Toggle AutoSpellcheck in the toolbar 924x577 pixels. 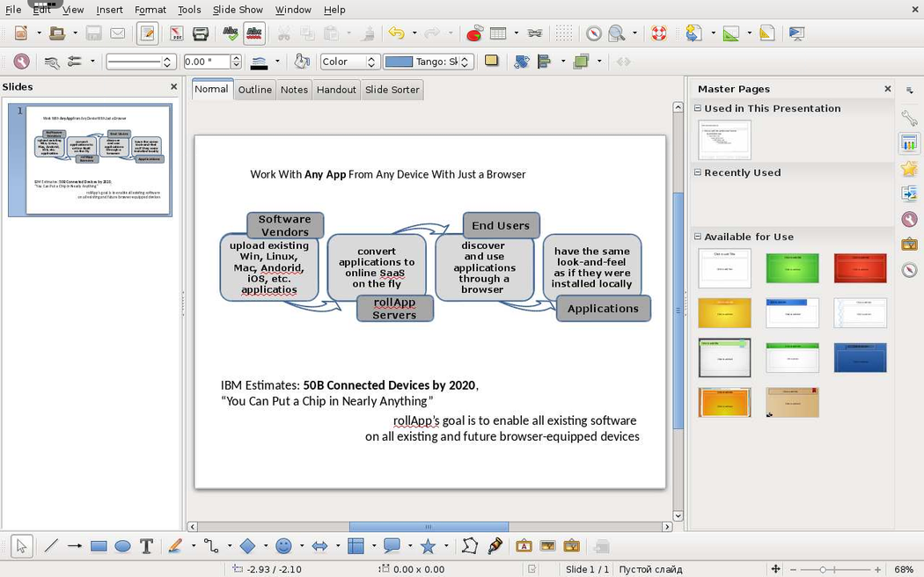pos(254,33)
